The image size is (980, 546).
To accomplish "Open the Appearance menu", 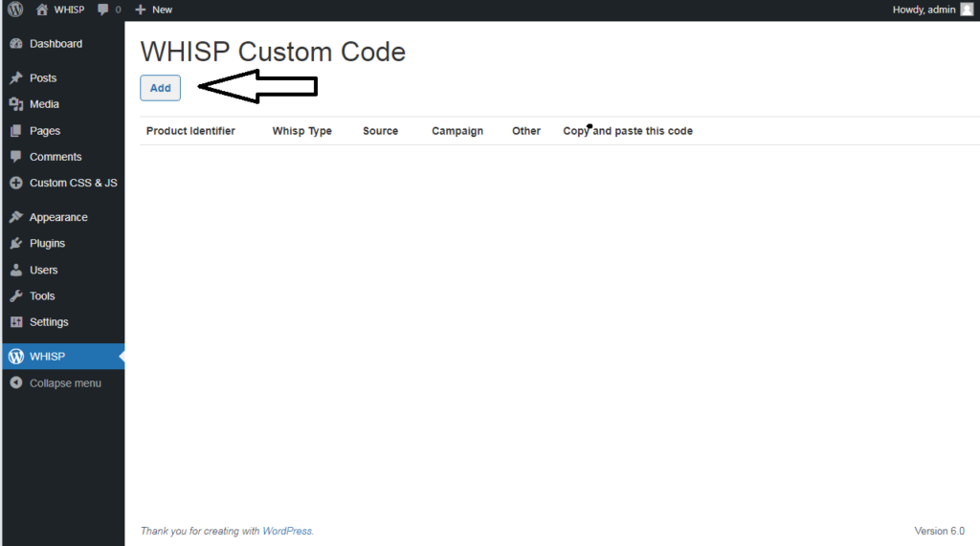I will point(58,217).
